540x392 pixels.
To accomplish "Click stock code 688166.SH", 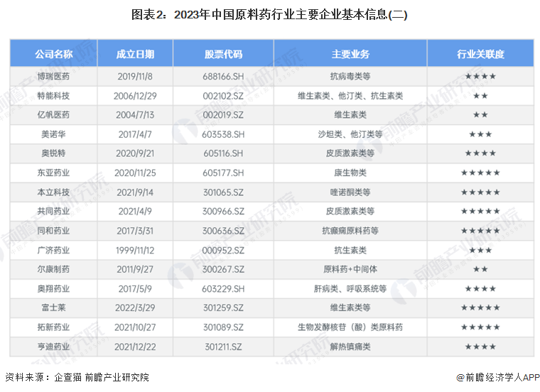I will [x=223, y=77].
